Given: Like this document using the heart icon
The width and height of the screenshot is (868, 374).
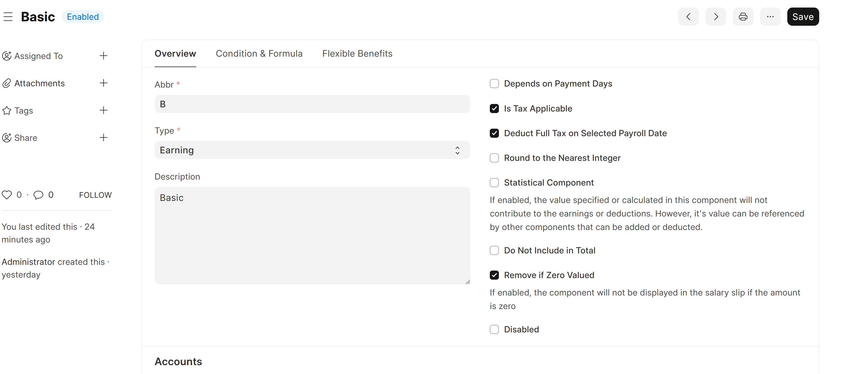Looking at the screenshot, I should [7, 195].
